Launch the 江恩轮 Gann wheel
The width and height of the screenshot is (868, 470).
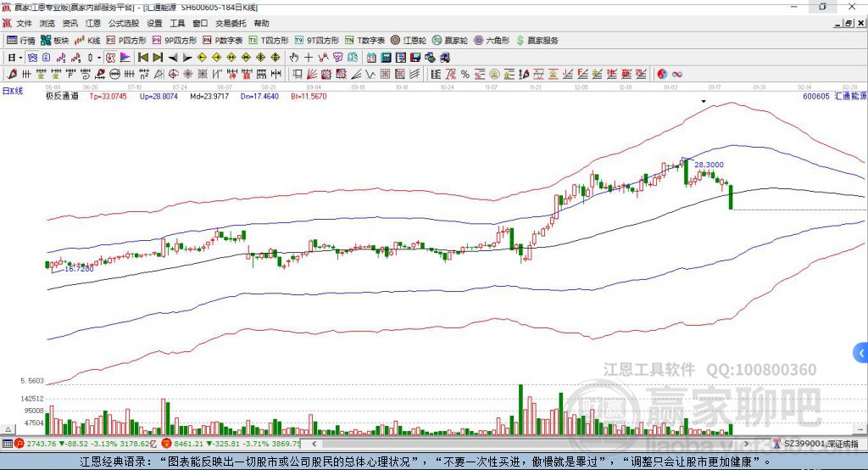click(x=409, y=41)
